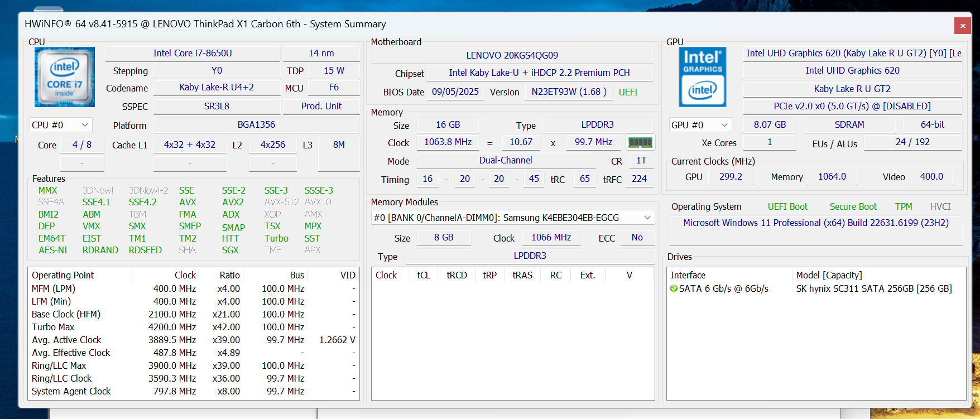
Task: Click the 10.67 memory multiplier value
Action: [521, 142]
